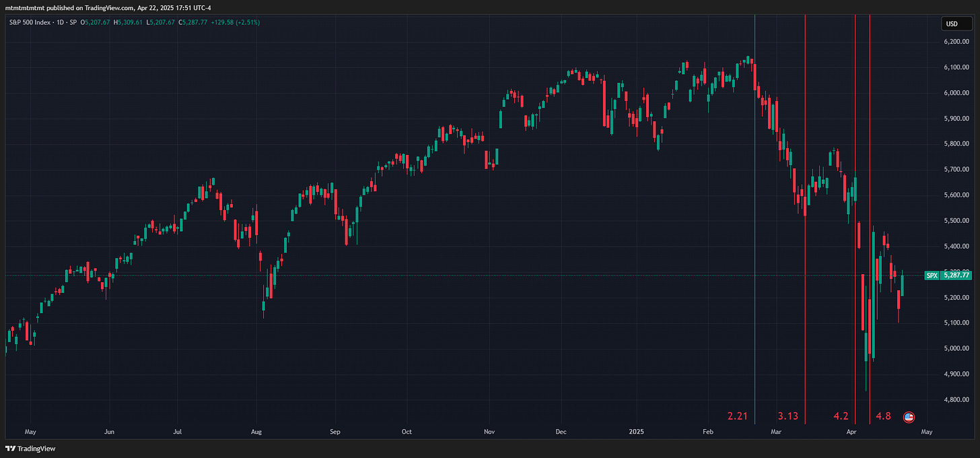Click the 5,100.00 price axis label
The height and width of the screenshot is (458, 980).
pyautogui.click(x=956, y=323)
